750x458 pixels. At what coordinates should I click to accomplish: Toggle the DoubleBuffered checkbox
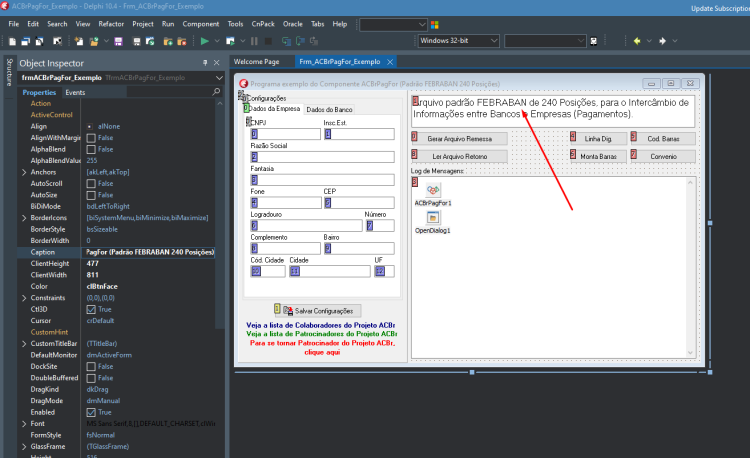(91, 378)
